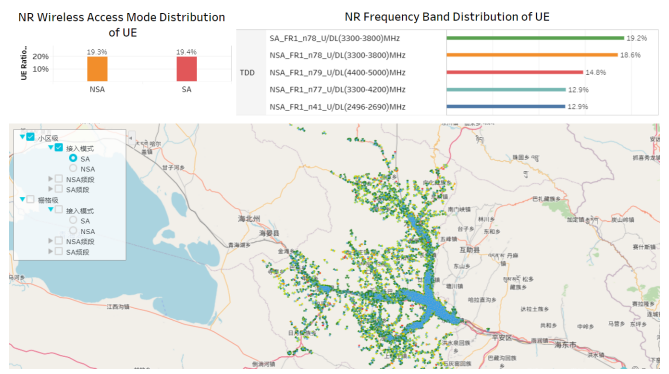Collapse the layer panel with the arrow tab
This screenshot has width=669, height=374.
point(131,138)
